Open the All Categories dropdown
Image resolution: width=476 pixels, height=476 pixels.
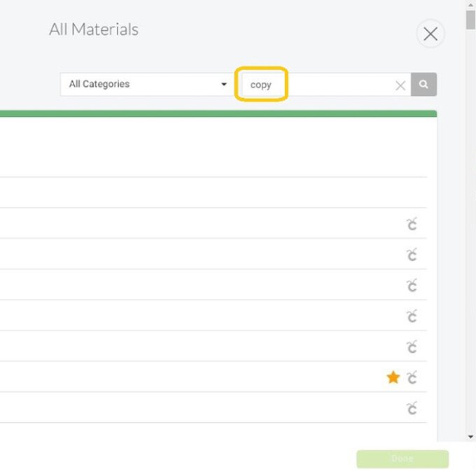coord(146,85)
